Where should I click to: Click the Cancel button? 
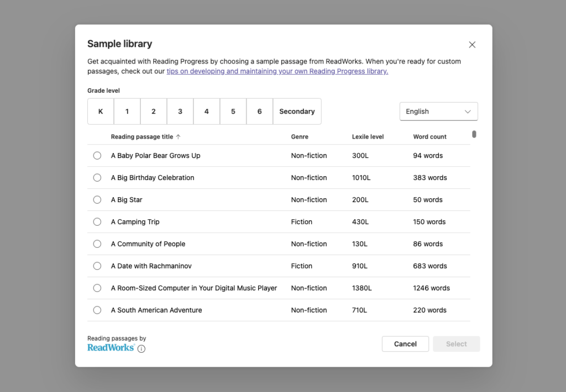tap(405, 343)
